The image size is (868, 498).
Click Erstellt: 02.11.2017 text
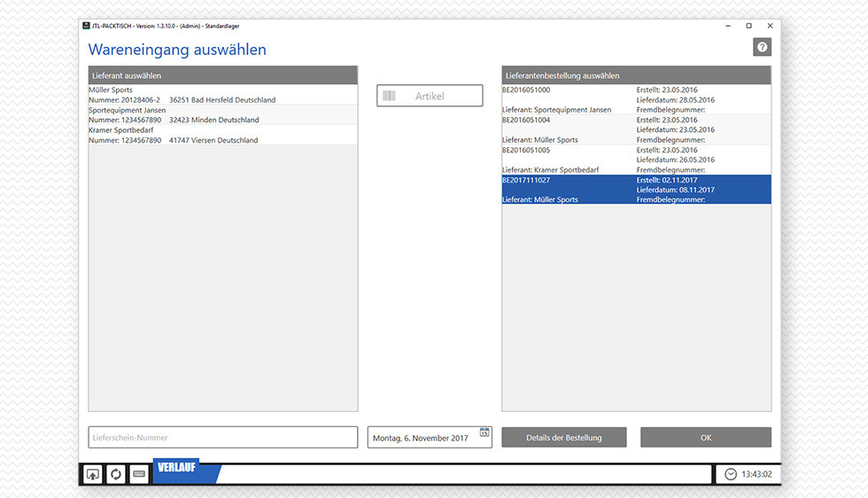667,180
